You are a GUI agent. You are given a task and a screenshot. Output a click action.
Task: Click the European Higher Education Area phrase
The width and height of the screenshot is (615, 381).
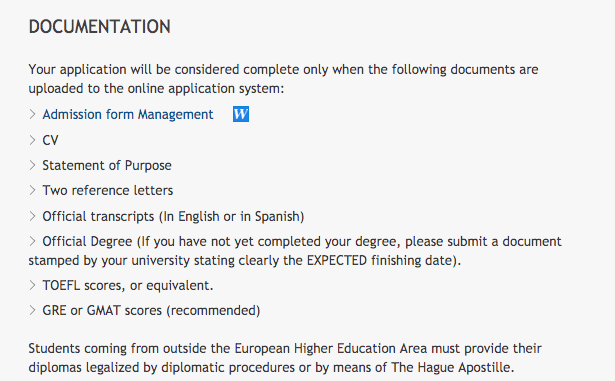[x=331, y=349]
